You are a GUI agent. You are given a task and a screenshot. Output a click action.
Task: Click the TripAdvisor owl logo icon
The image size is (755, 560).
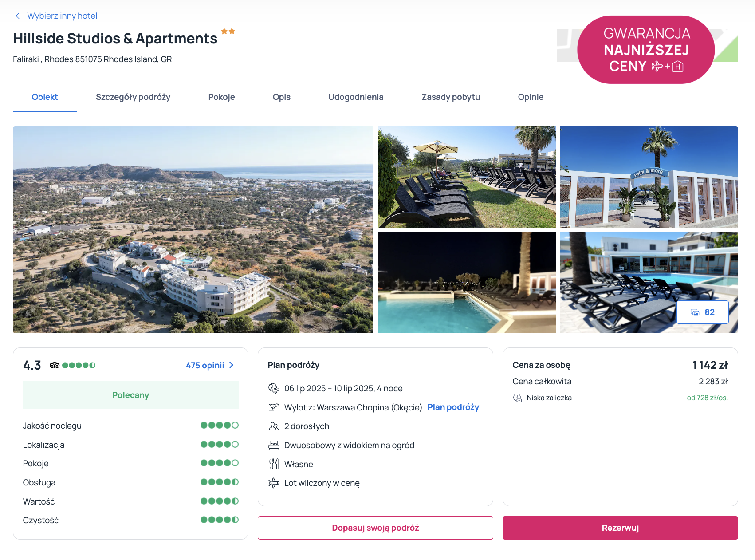click(55, 365)
